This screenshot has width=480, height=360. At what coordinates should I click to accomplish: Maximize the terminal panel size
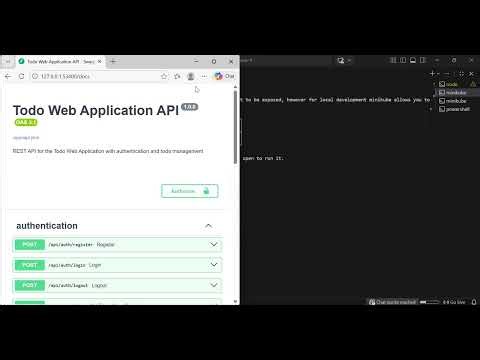[462, 74]
